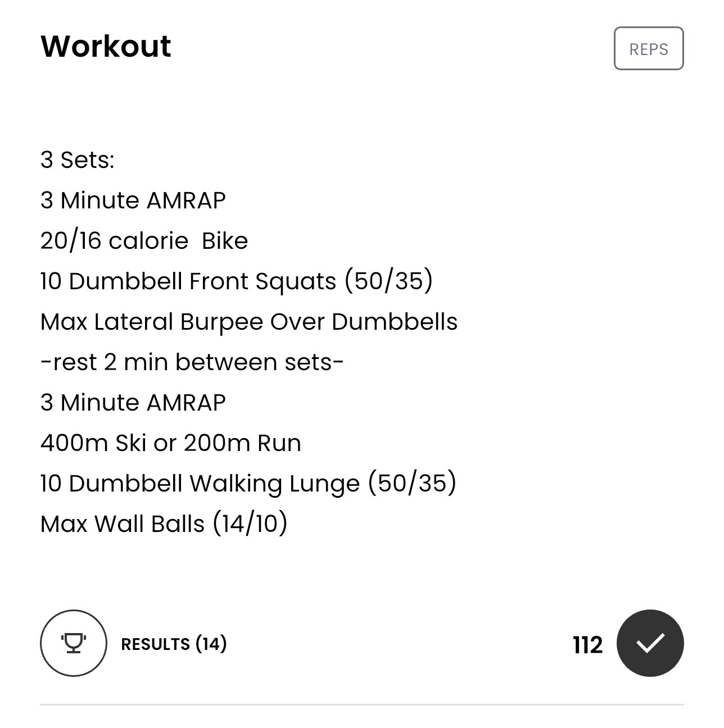This screenshot has width=724, height=728.
Task: Select 'Max Lateral Burpee Over Dumbbells' line
Action: (x=249, y=321)
